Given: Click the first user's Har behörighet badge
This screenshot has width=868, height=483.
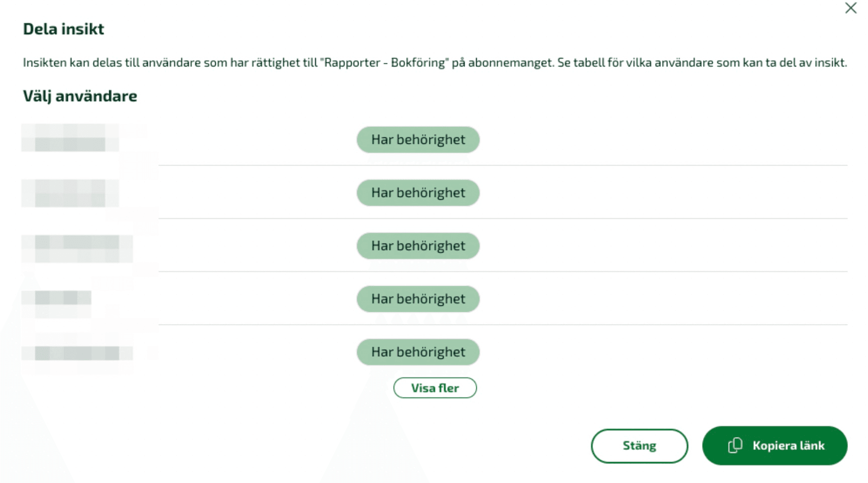Looking at the screenshot, I should [x=418, y=139].
